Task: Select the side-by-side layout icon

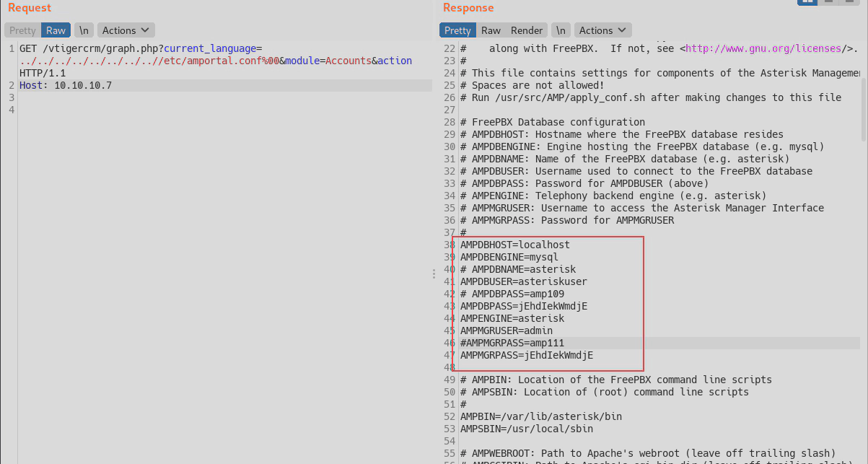Action: pos(807,1)
